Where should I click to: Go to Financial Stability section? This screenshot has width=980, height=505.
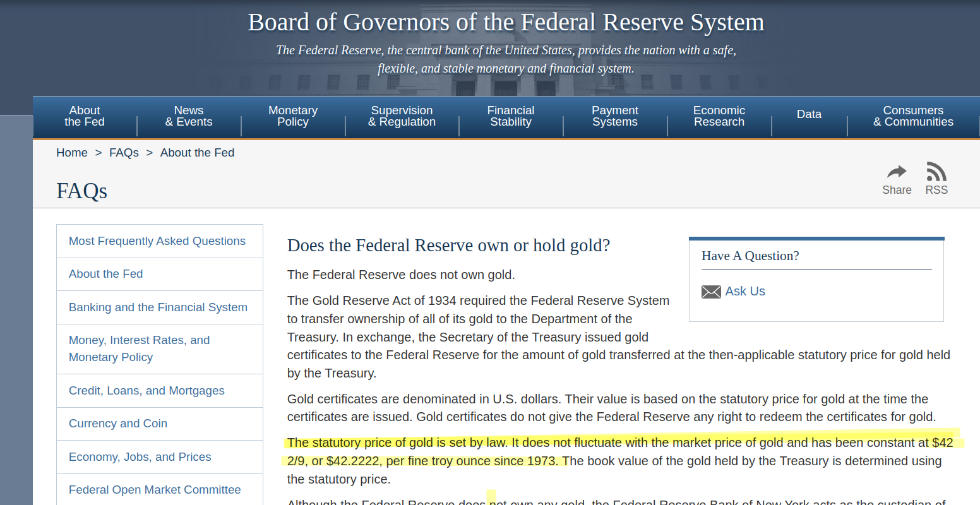(x=511, y=116)
